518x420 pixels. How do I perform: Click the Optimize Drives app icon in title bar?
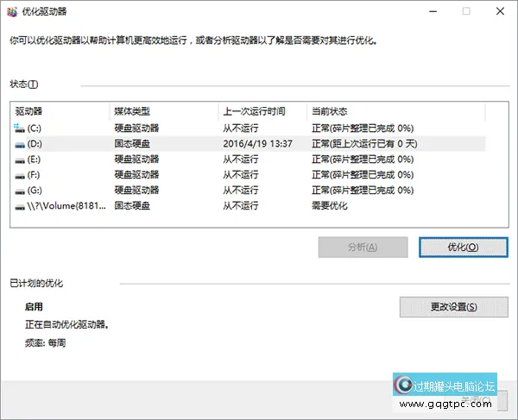(x=12, y=11)
